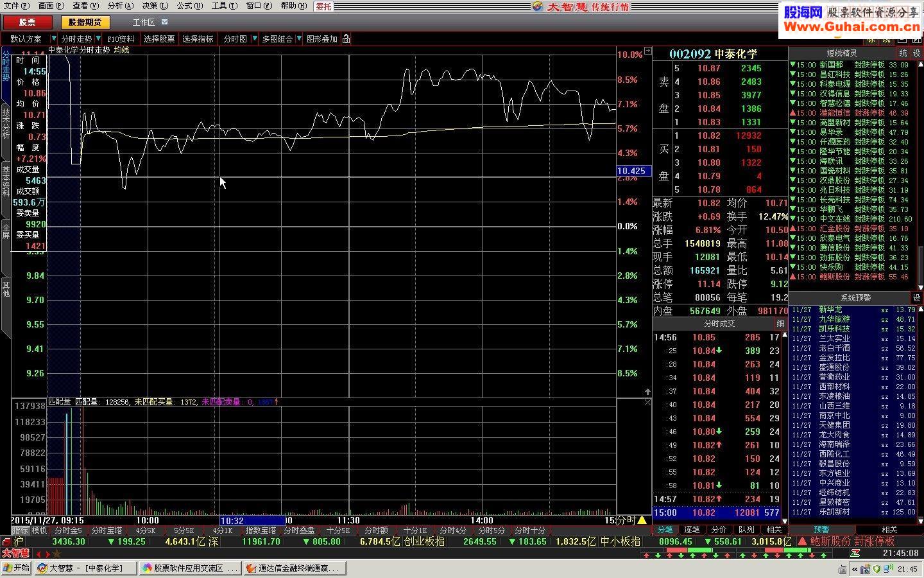The height and width of the screenshot is (578, 924).
Task: Expand the 工作区 dropdown arrow
Action: (x=164, y=22)
